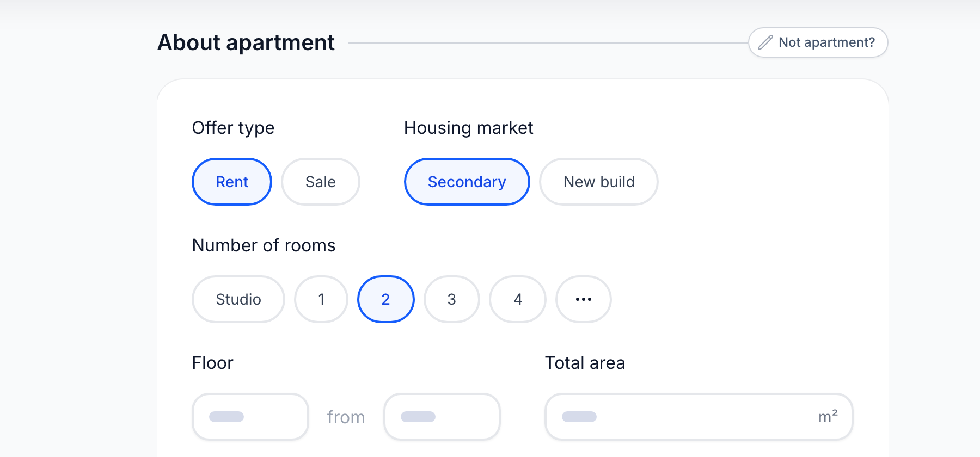Viewport: 980px width, 457px height.
Task: Click the Housing market label
Action: [x=469, y=128]
